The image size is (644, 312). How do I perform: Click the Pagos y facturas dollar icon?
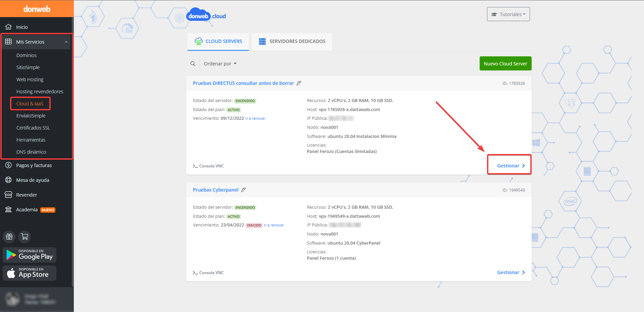(x=8, y=165)
